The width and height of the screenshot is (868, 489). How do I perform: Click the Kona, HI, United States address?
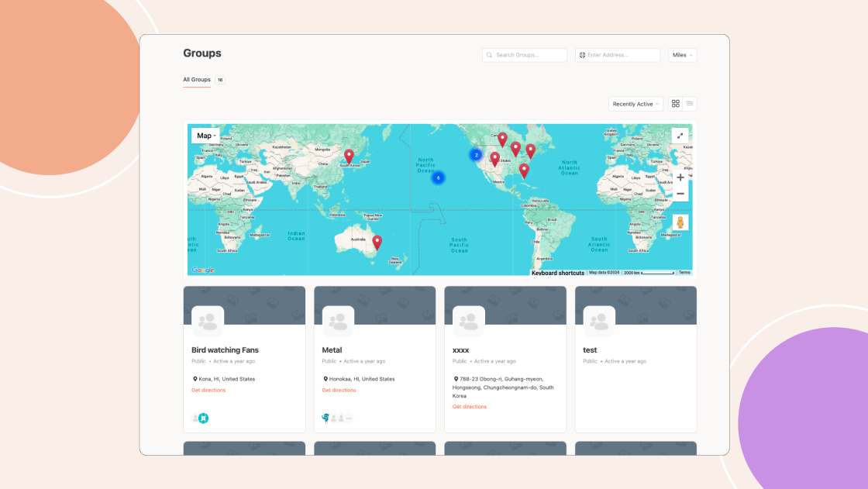(x=227, y=380)
